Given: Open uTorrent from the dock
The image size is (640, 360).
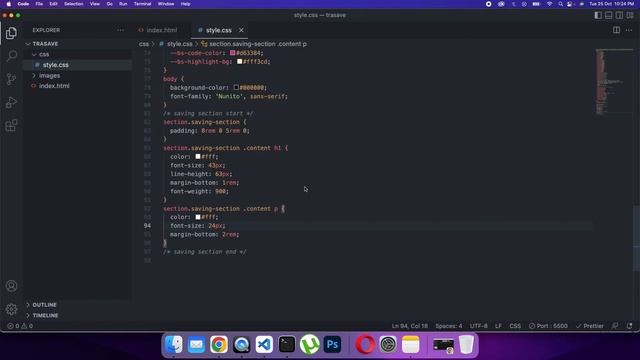Looking at the screenshot, I should tap(310, 344).
